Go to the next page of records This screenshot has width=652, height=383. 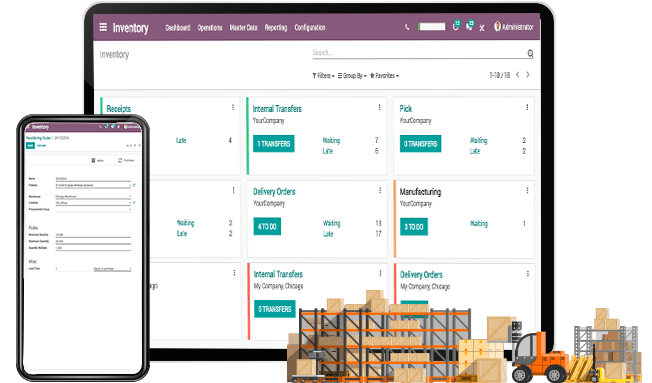coord(528,75)
